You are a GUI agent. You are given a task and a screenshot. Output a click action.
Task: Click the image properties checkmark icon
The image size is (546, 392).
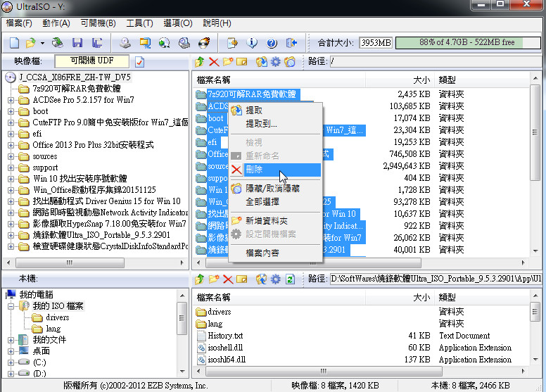tap(139, 62)
